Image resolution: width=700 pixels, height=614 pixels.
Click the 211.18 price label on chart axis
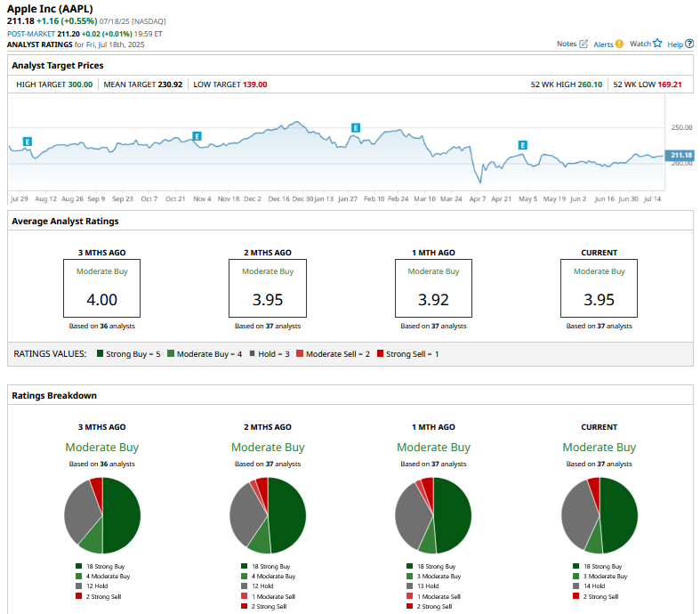coord(680,155)
